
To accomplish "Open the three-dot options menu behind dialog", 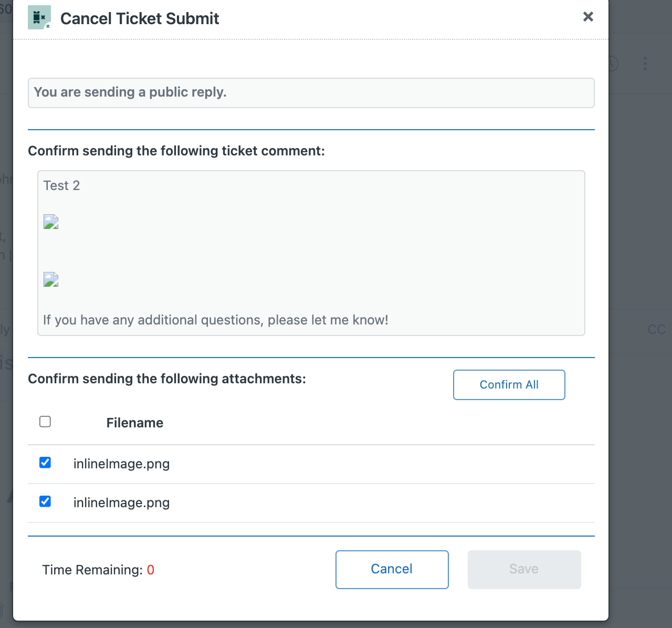I will (645, 64).
